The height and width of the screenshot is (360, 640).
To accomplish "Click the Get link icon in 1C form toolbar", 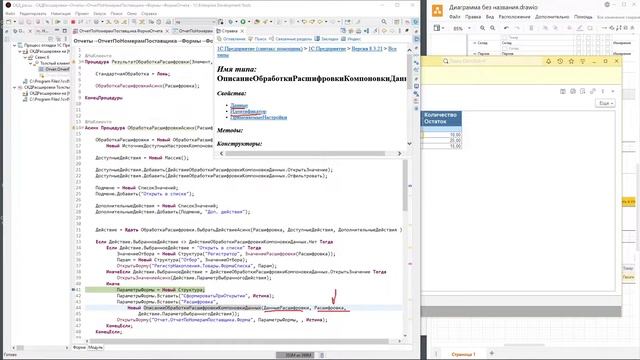I will pyautogui.click(x=593, y=91).
